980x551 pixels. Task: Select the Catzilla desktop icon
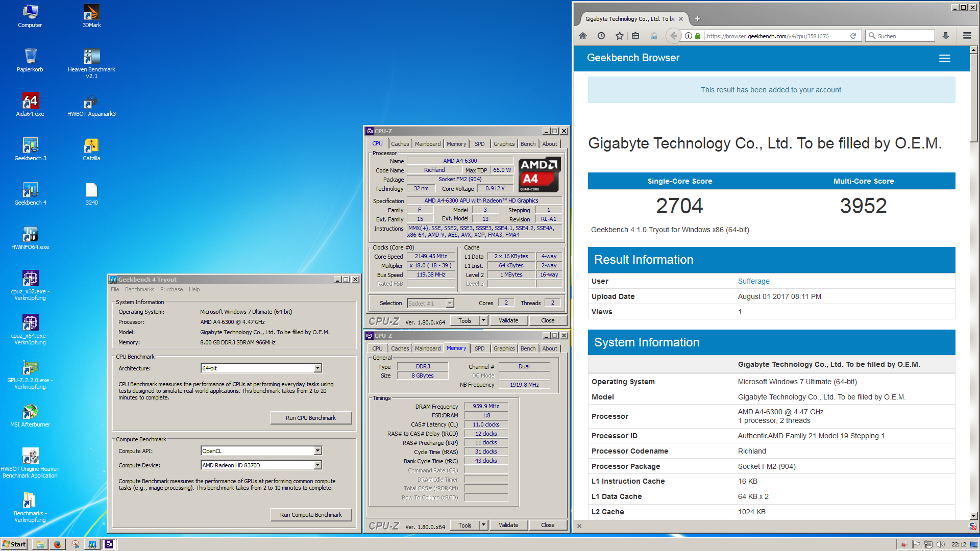click(91, 149)
